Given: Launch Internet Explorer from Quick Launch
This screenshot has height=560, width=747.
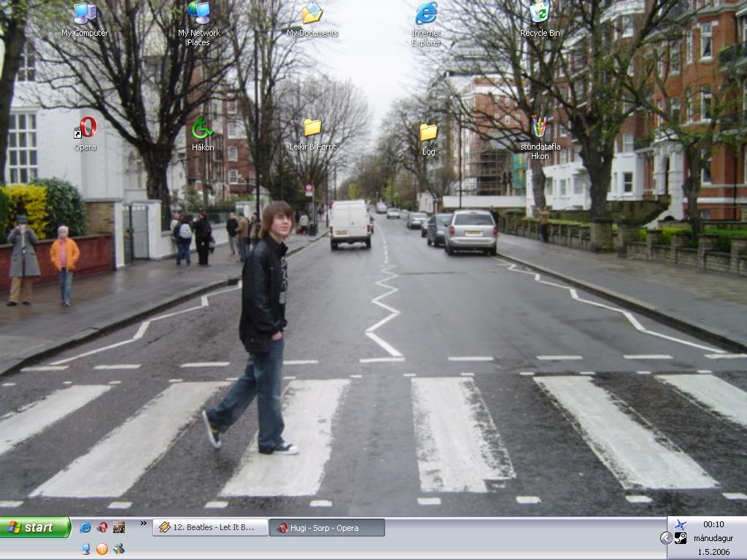Looking at the screenshot, I should [x=85, y=527].
